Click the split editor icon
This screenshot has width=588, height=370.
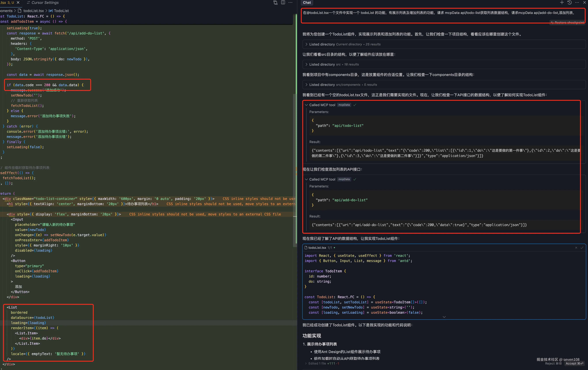(283, 2)
